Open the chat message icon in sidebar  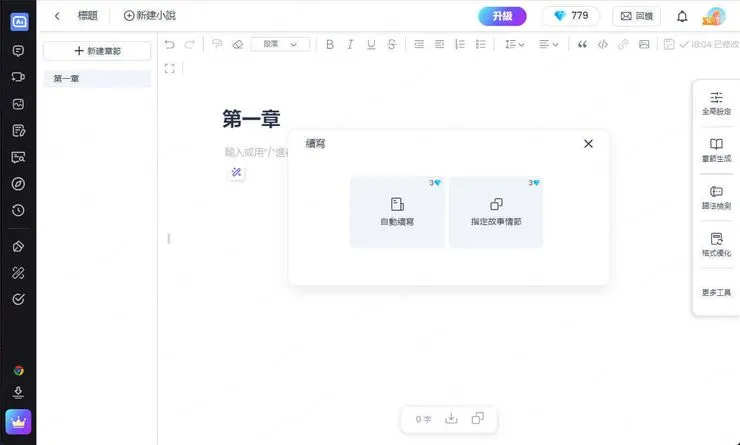pos(18,51)
